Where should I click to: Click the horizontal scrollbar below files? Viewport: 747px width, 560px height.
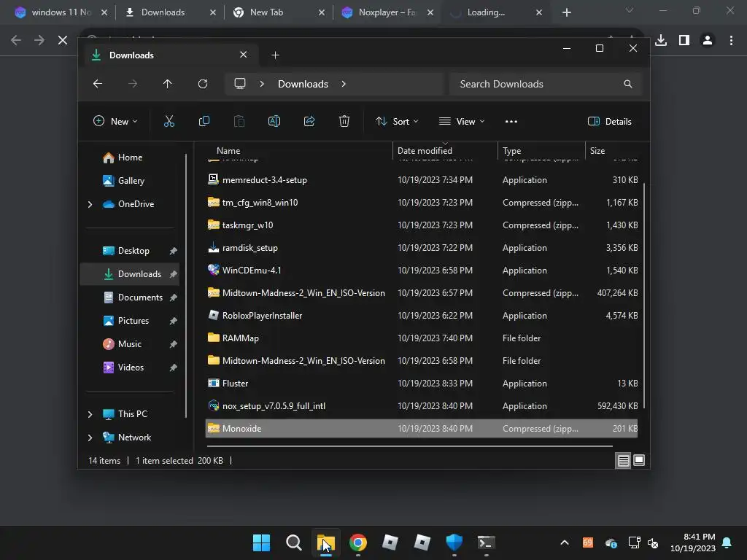(x=410, y=446)
